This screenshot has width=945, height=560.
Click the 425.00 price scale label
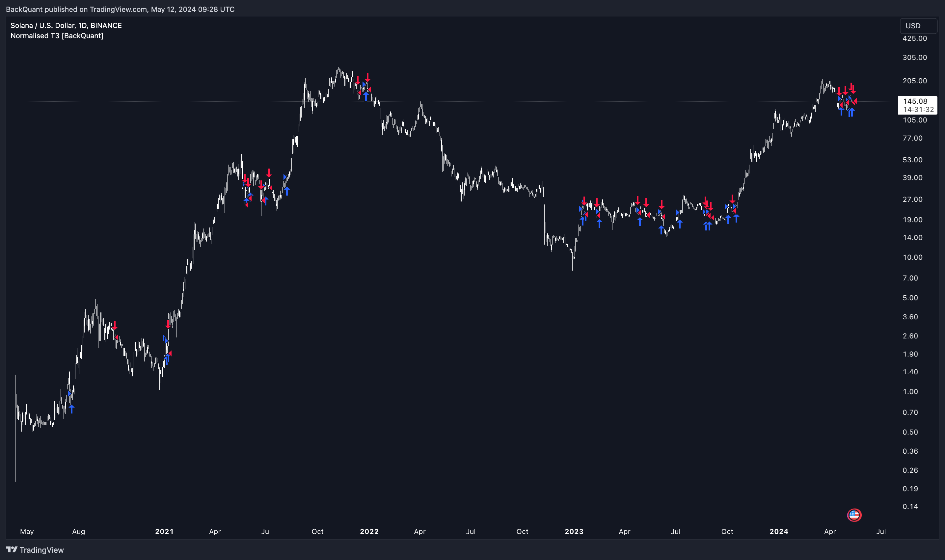coord(914,38)
